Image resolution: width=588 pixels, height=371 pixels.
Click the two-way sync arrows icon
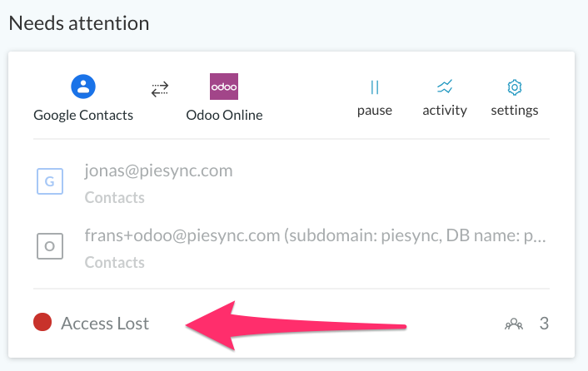160,90
